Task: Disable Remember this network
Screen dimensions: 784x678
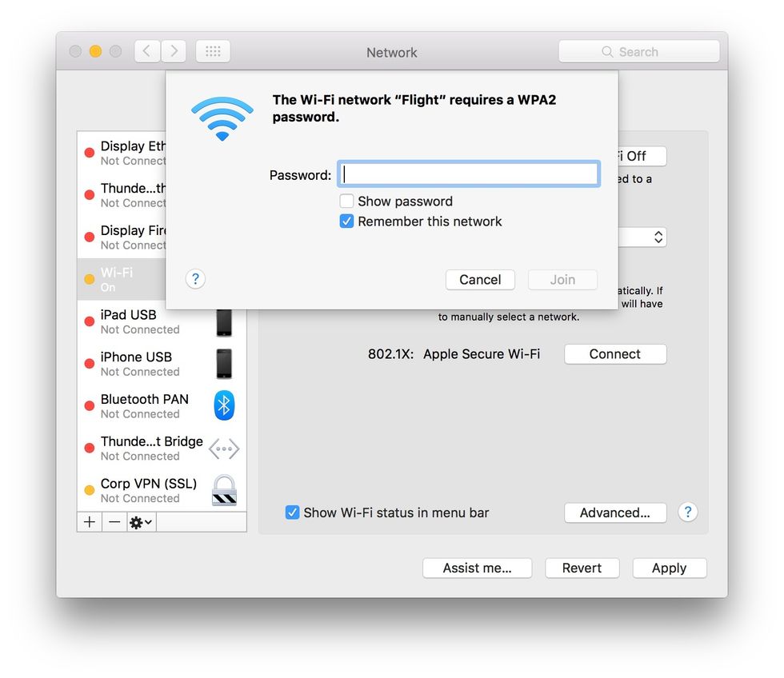Action: 346,221
